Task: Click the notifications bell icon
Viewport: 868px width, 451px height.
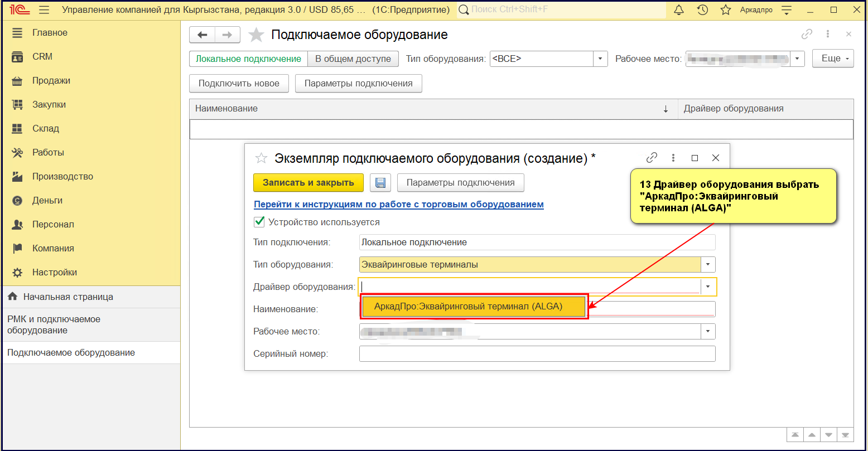Action: point(679,10)
